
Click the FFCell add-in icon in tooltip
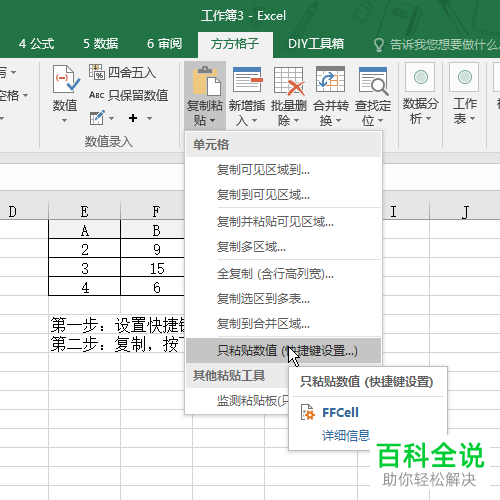pos(307,412)
